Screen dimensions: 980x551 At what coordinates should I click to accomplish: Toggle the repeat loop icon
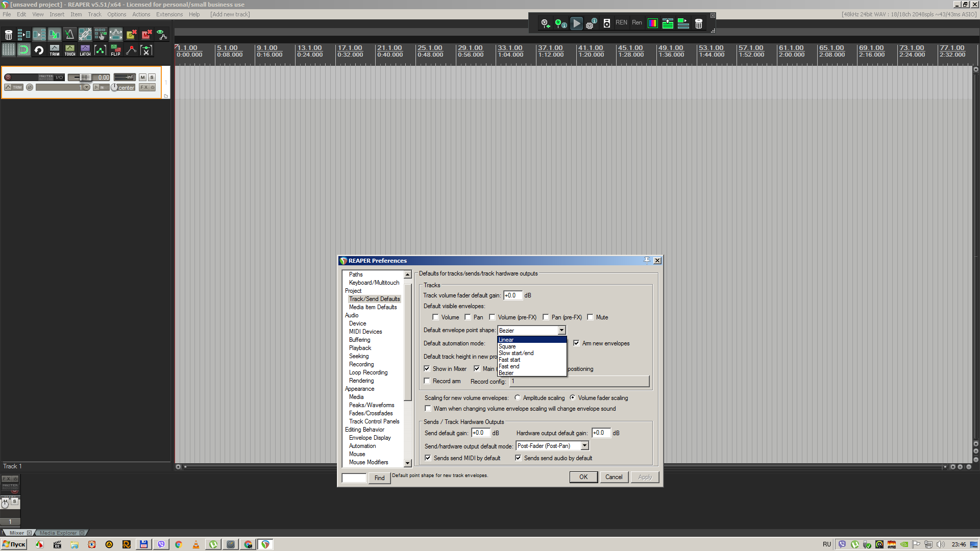click(39, 50)
